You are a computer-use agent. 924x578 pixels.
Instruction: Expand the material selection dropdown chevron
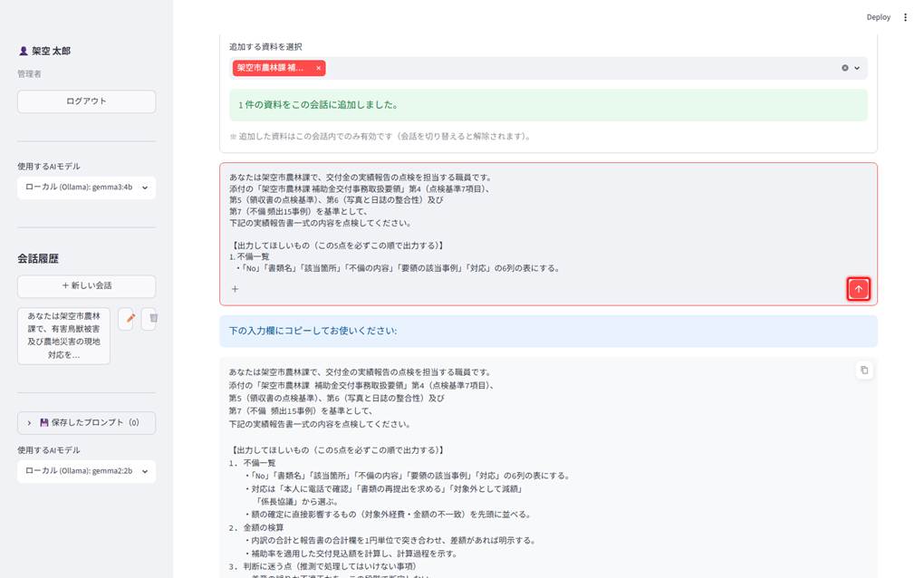point(857,68)
